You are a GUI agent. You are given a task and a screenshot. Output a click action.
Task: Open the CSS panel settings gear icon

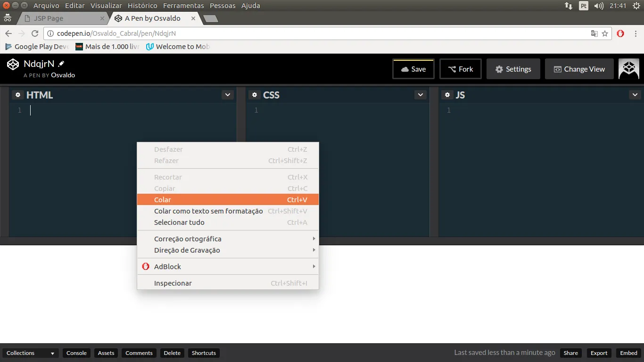pyautogui.click(x=255, y=95)
